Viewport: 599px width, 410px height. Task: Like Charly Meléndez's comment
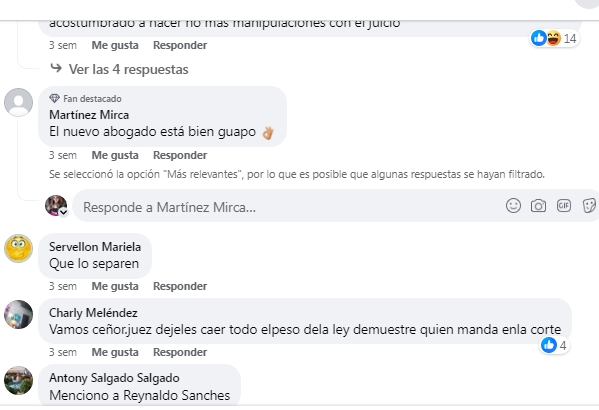pyautogui.click(x=115, y=352)
